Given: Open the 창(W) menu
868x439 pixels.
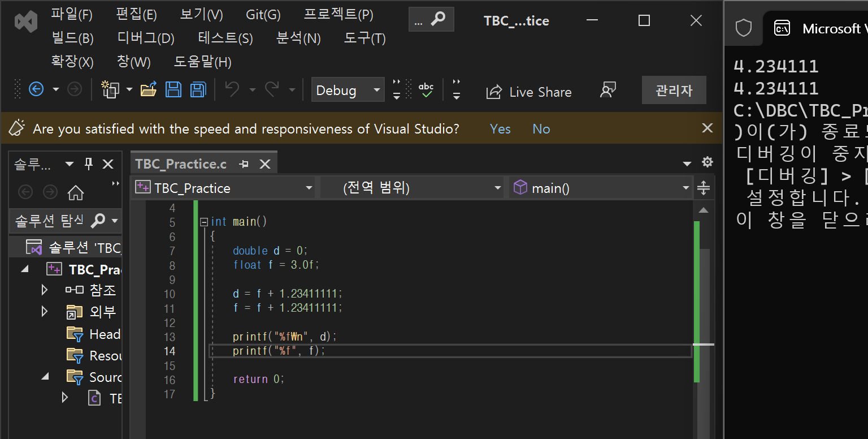Looking at the screenshot, I should point(133,62).
